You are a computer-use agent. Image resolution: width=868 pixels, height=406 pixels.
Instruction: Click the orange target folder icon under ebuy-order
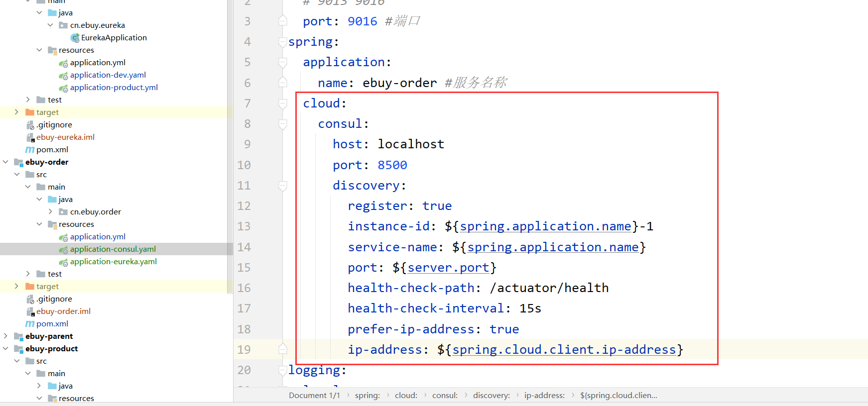click(30, 287)
